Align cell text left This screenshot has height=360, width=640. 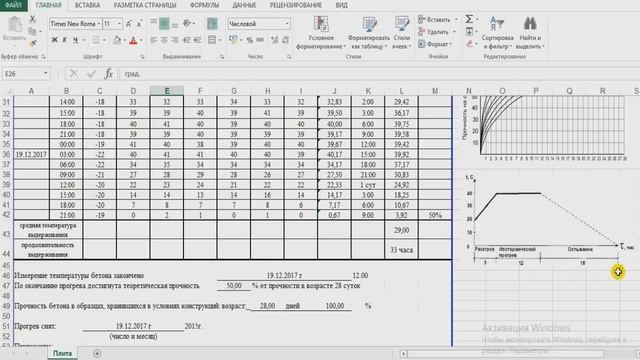pos(153,40)
